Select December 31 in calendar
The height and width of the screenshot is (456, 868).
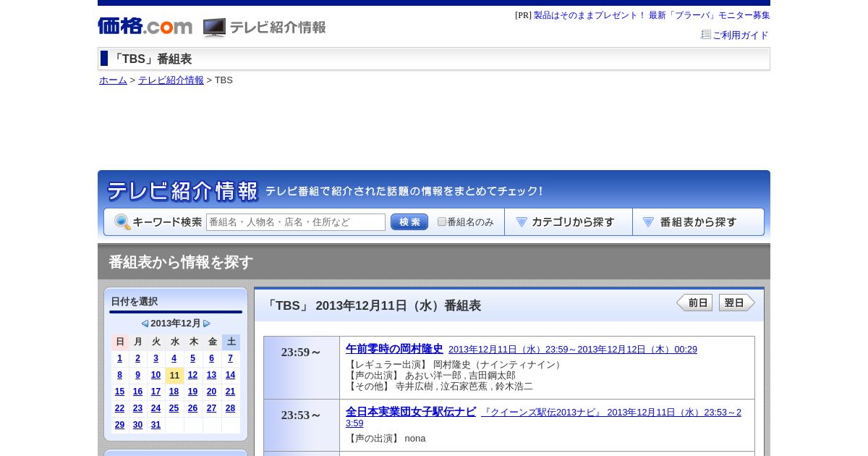click(156, 425)
